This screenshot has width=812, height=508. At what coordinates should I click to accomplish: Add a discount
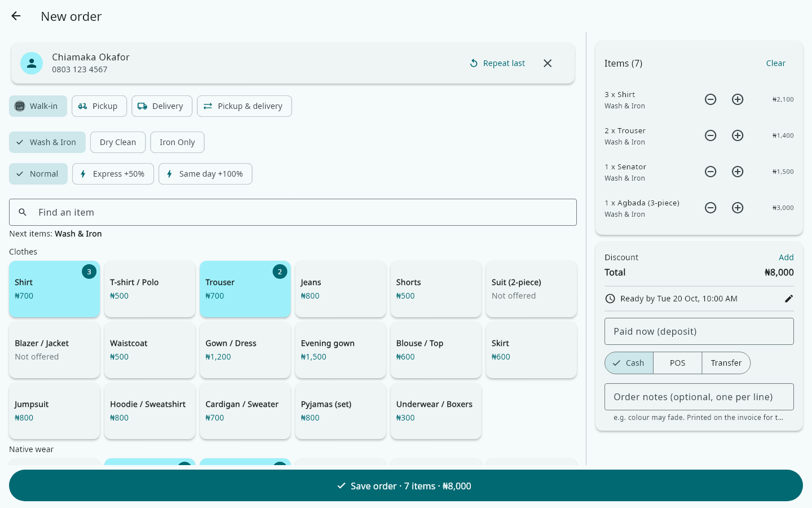(x=786, y=257)
